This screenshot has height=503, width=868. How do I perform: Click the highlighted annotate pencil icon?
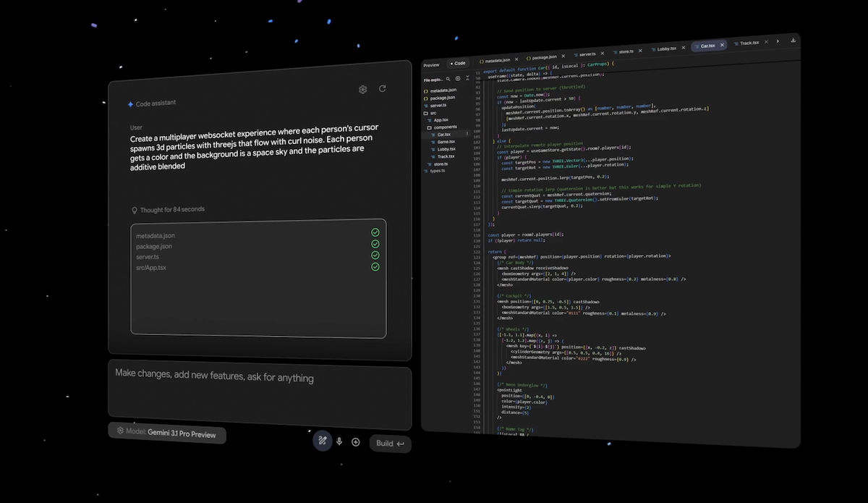click(x=322, y=441)
